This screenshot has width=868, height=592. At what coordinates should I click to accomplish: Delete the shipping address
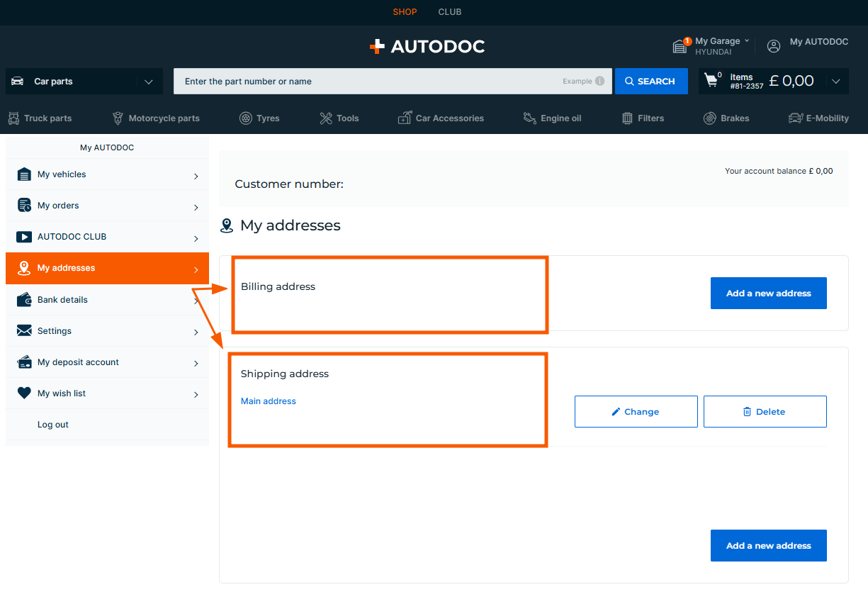[765, 412]
